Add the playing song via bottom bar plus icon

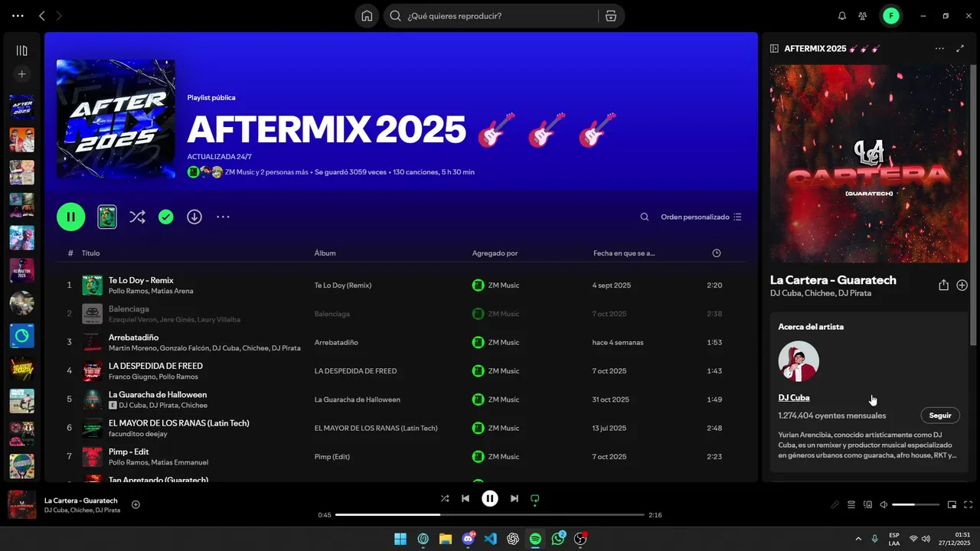pyautogui.click(x=136, y=504)
